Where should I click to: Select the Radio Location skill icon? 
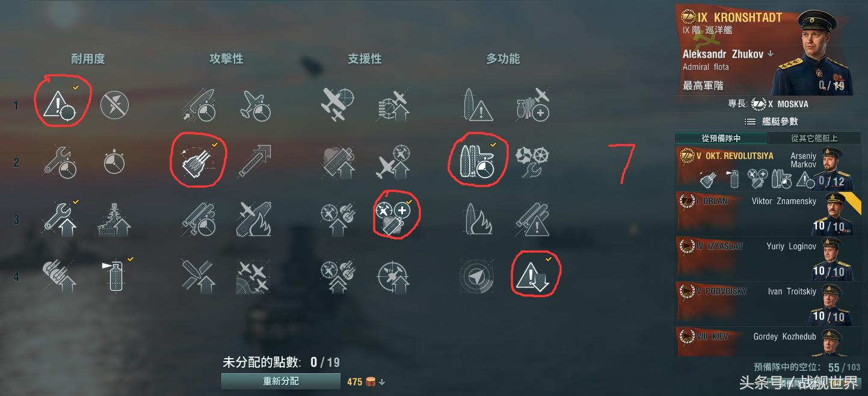[478, 276]
